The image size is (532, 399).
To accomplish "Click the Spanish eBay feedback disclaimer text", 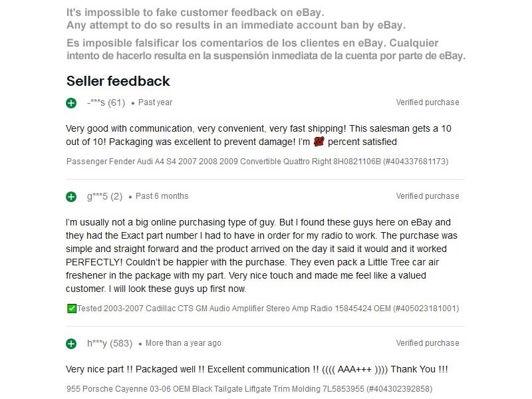I will pos(266,49).
